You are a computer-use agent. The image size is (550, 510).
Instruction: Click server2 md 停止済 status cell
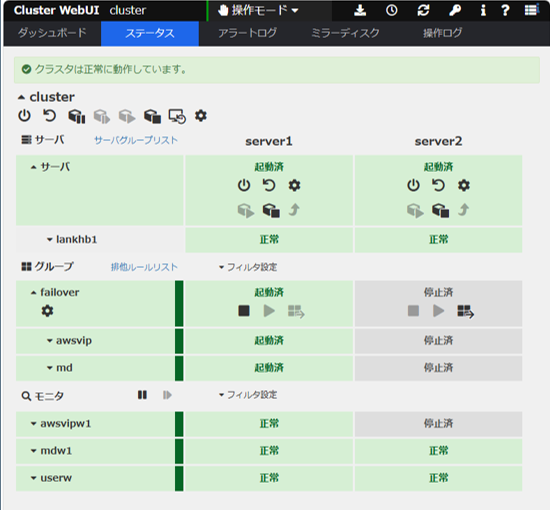pos(438,368)
